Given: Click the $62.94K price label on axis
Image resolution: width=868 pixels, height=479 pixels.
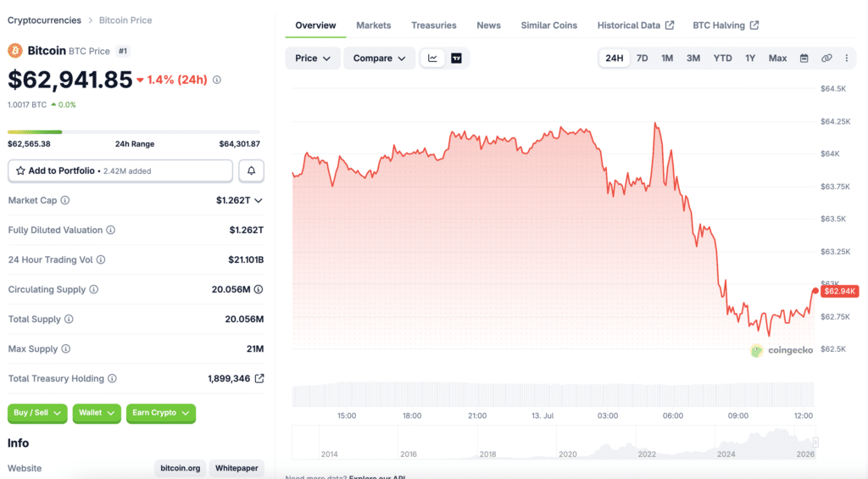Looking at the screenshot, I should coord(840,292).
